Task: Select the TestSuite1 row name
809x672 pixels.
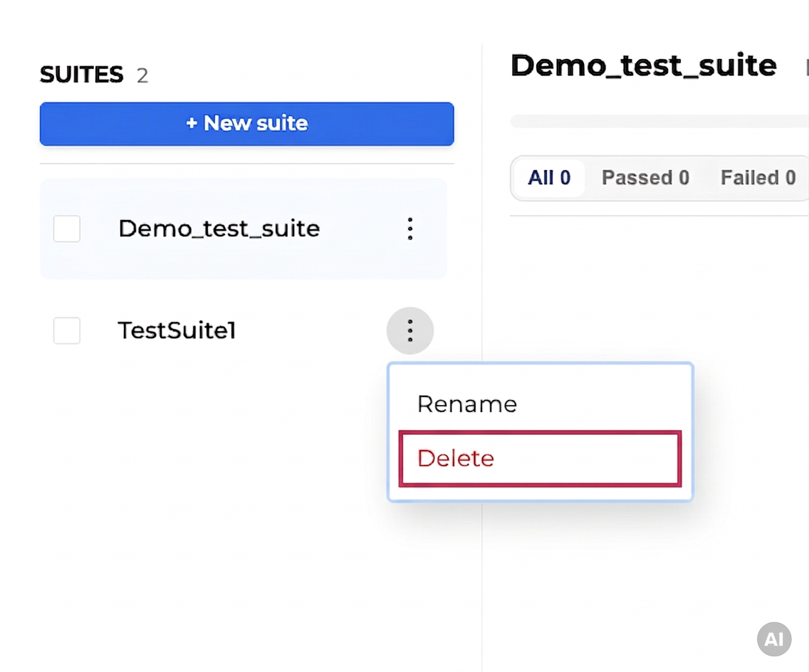Action: (177, 330)
